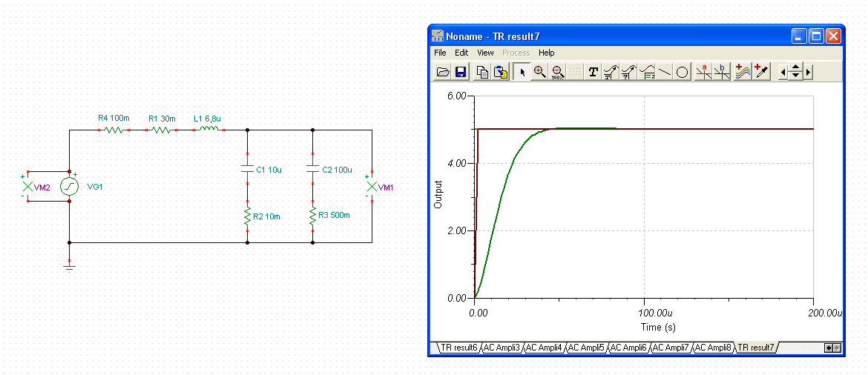Click the Copy icon in toolbar
Image resolution: width=868 pixels, height=375 pixels.
(x=483, y=72)
